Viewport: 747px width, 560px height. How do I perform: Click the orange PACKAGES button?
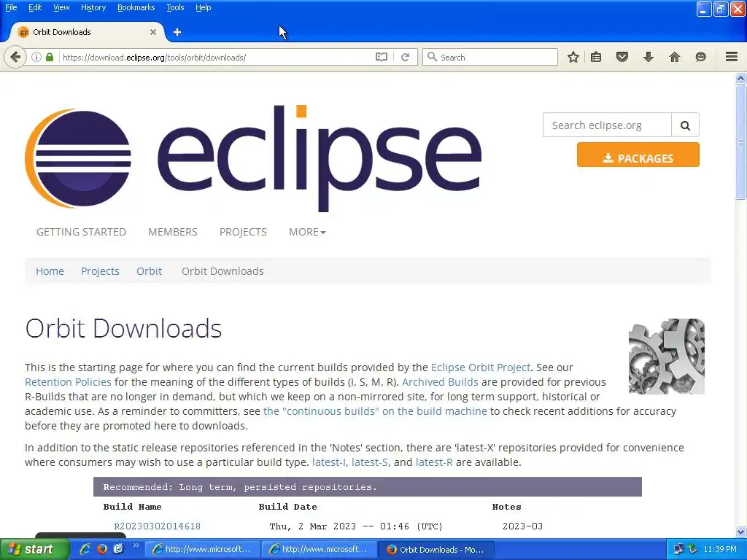click(638, 155)
